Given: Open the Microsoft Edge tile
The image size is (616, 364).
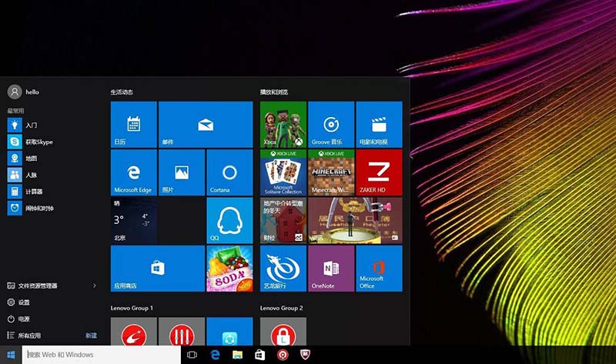Looking at the screenshot, I should point(134,172).
